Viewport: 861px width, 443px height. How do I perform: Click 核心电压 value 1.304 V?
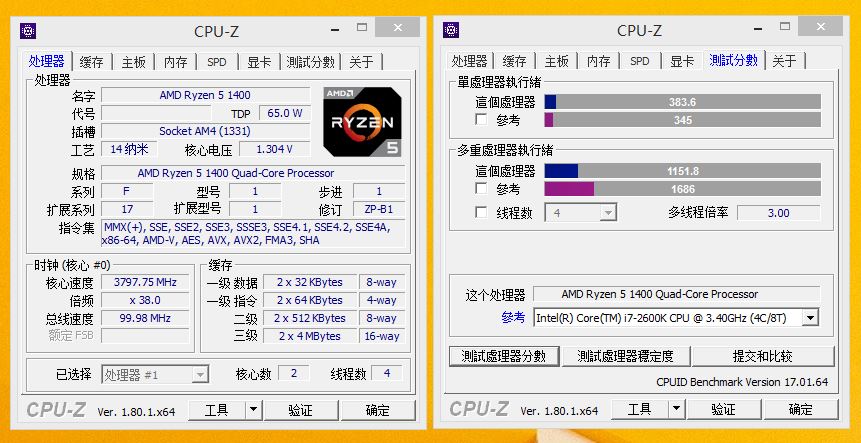coord(274,149)
